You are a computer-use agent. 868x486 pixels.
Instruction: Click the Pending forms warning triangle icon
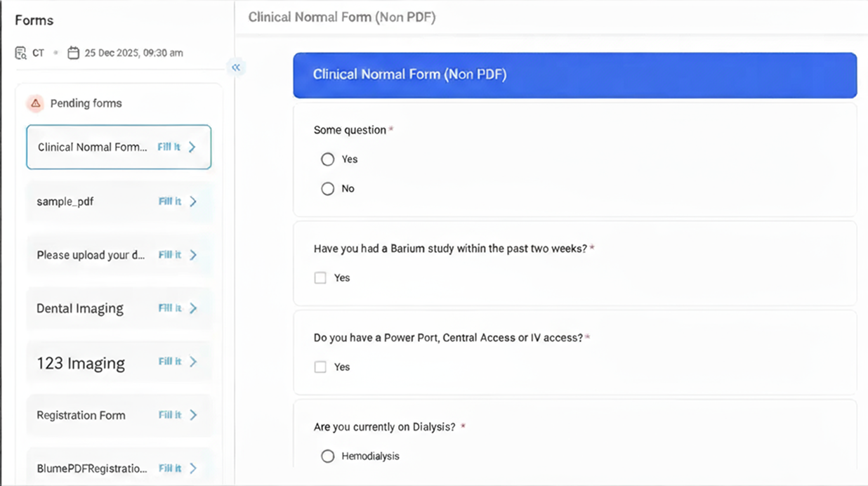[36, 103]
